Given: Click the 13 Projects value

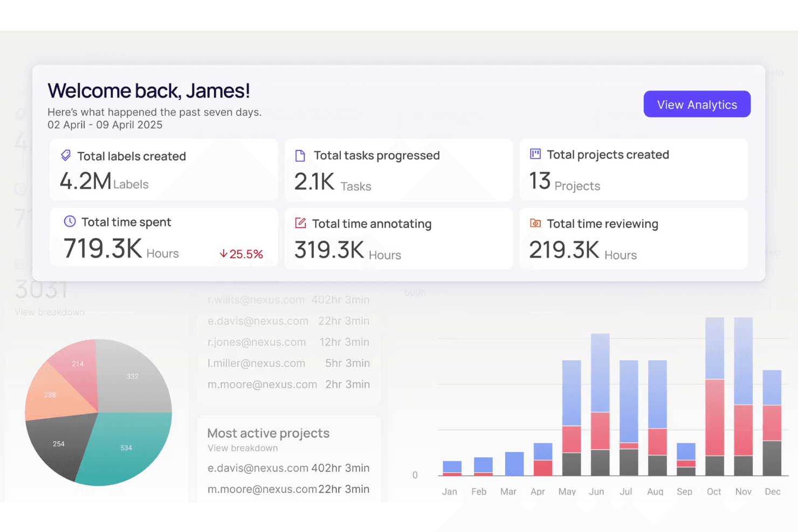Looking at the screenshot, I should pos(565,182).
